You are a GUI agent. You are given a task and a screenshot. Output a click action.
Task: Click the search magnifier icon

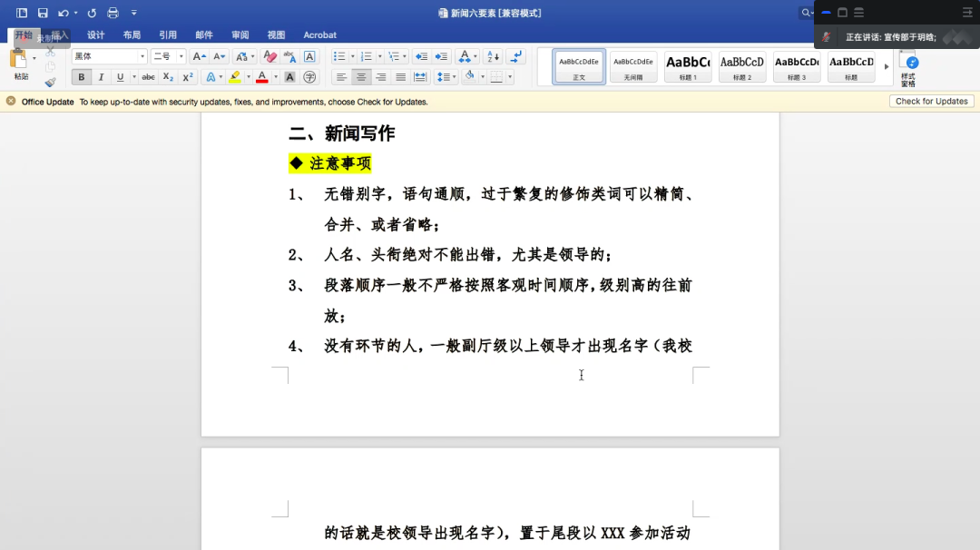[806, 13]
